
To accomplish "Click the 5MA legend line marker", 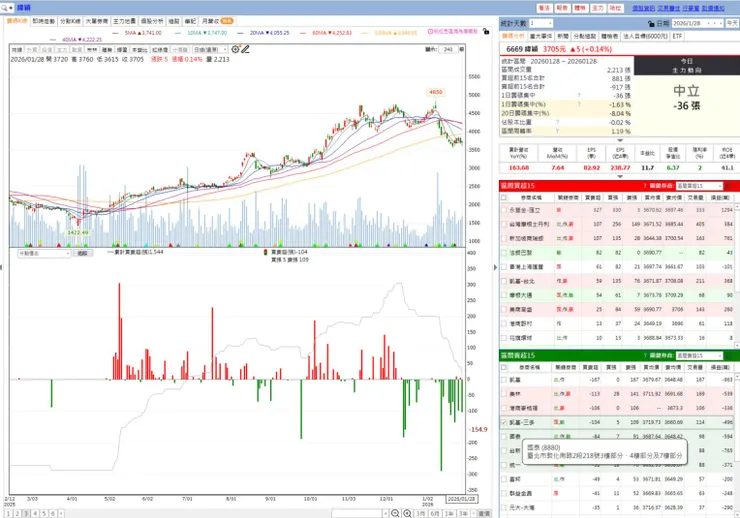I will (x=116, y=33).
